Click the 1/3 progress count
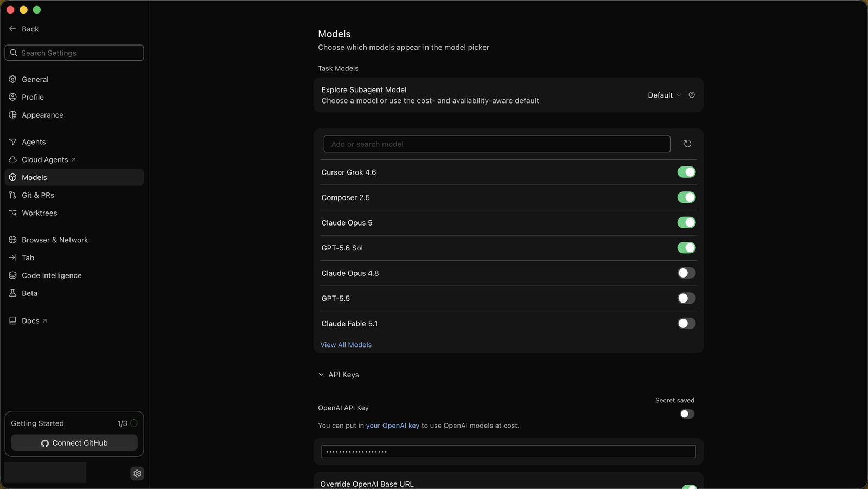868x489 pixels. [x=122, y=423]
